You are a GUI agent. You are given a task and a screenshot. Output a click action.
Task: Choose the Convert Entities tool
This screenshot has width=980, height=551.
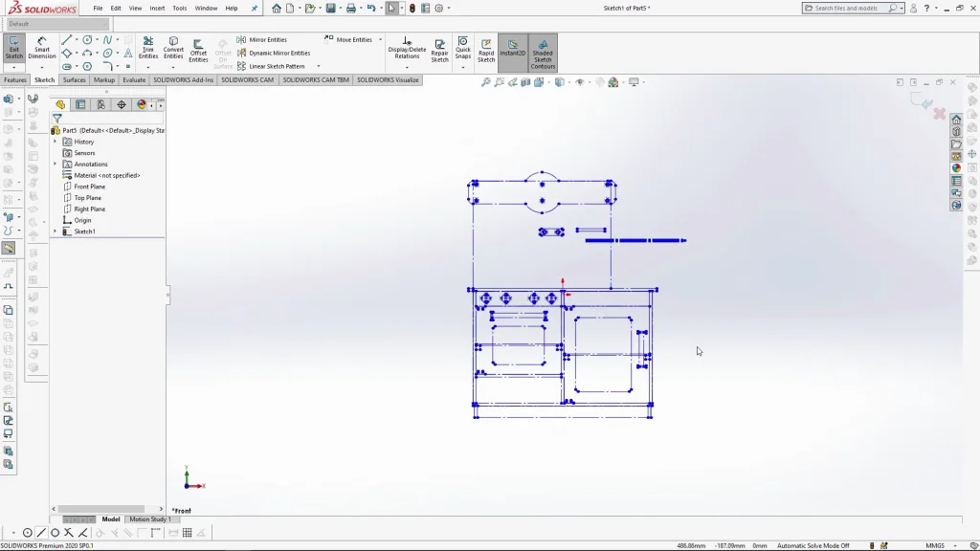[173, 50]
